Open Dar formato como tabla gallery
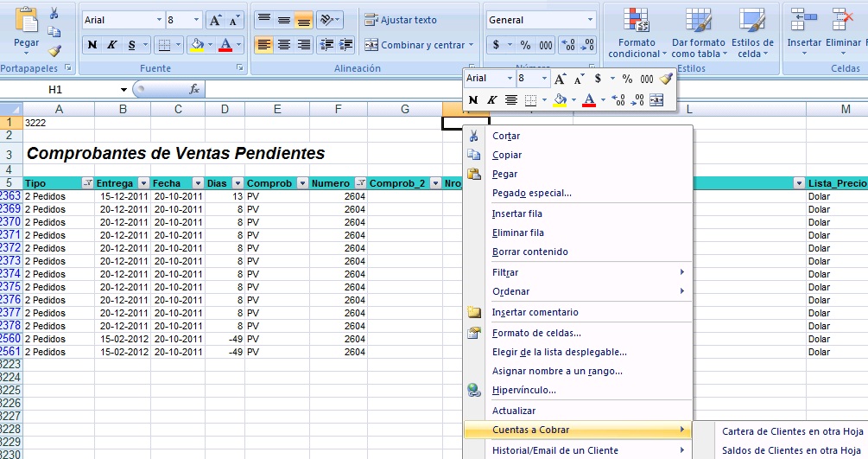Screen dimensions: 868x459 699,33
